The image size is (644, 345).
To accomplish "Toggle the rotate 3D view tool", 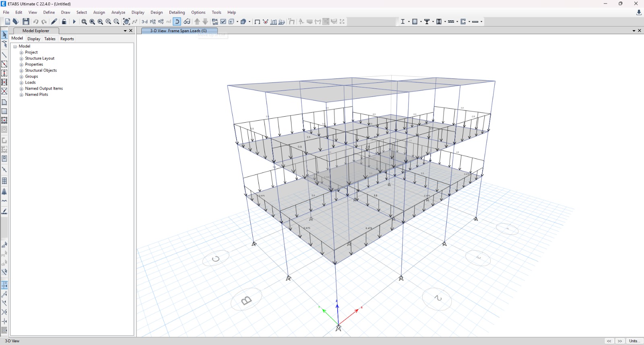I will click(177, 22).
